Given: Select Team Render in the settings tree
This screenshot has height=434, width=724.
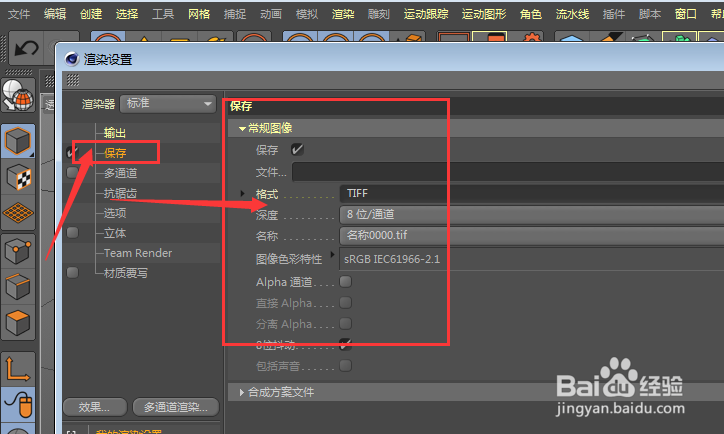Looking at the screenshot, I should pos(138,253).
